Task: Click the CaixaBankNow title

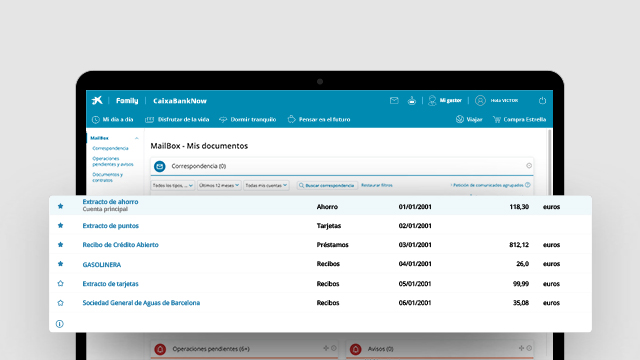Action: pos(180,101)
